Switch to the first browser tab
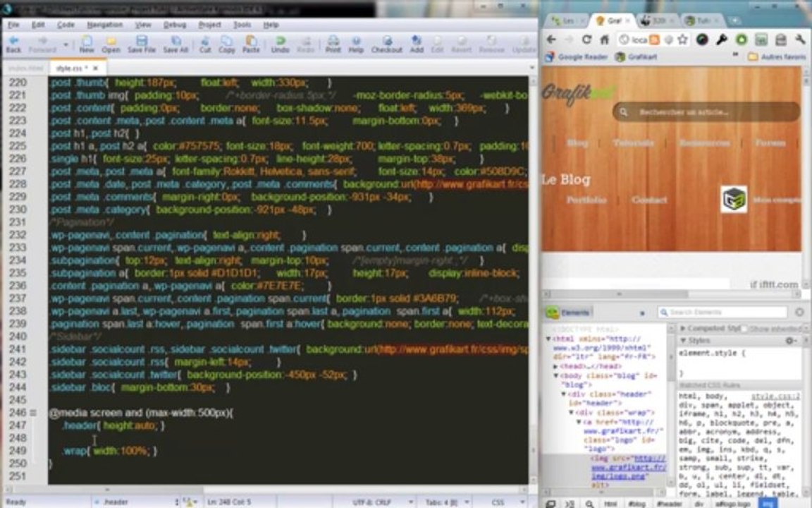 566,20
